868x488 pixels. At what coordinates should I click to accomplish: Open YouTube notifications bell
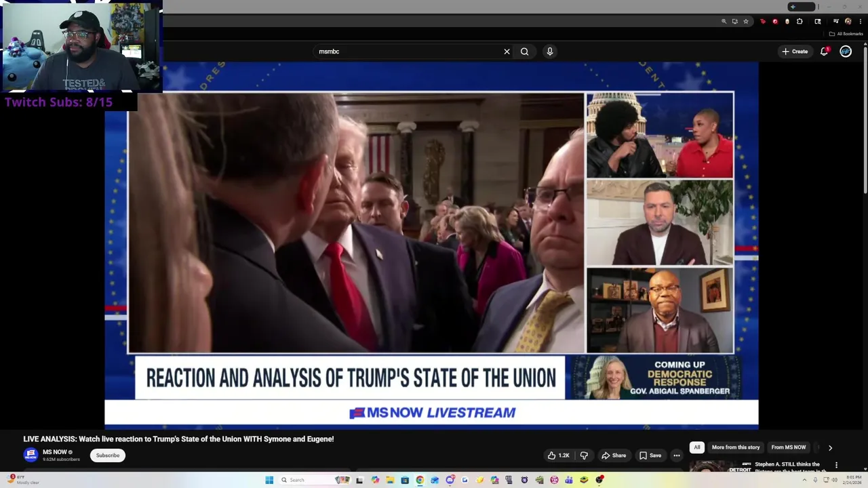click(825, 52)
